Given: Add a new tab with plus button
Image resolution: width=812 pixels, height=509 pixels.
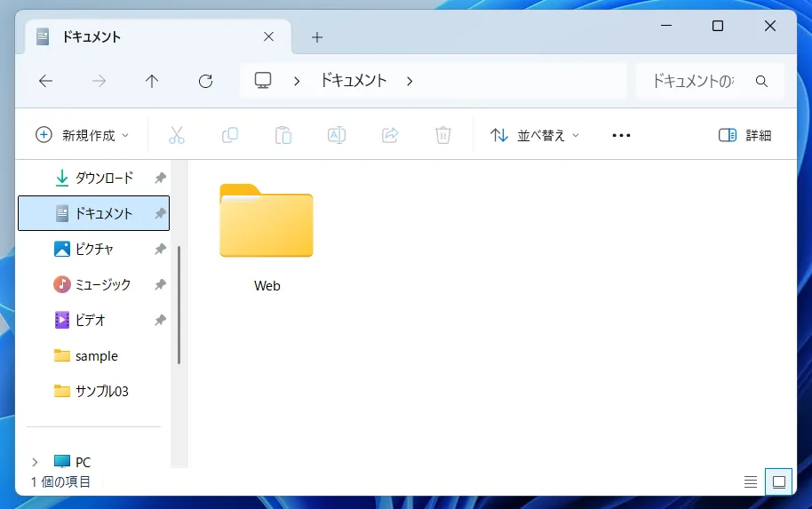Looking at the screenshot, I should [317, 37].
